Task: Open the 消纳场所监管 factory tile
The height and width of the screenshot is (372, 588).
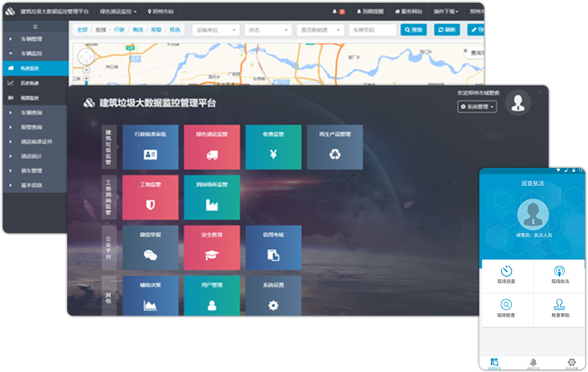Action: (x=212, y=197)
